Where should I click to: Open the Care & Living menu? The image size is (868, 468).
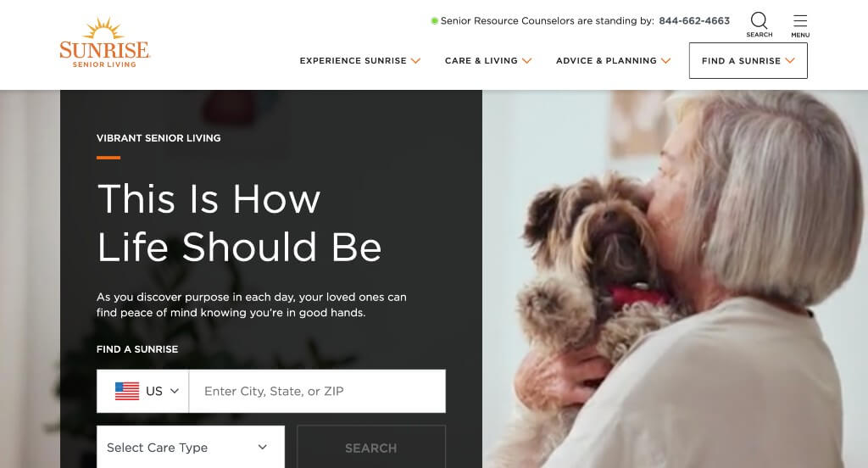(x=487, y=61)
